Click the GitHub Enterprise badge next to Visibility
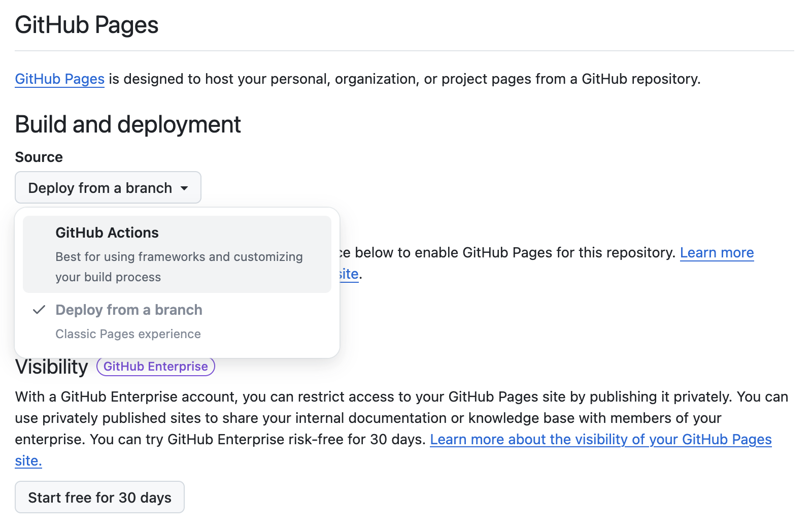The width and height of the screenshot is (812, 528). point(155,366)
